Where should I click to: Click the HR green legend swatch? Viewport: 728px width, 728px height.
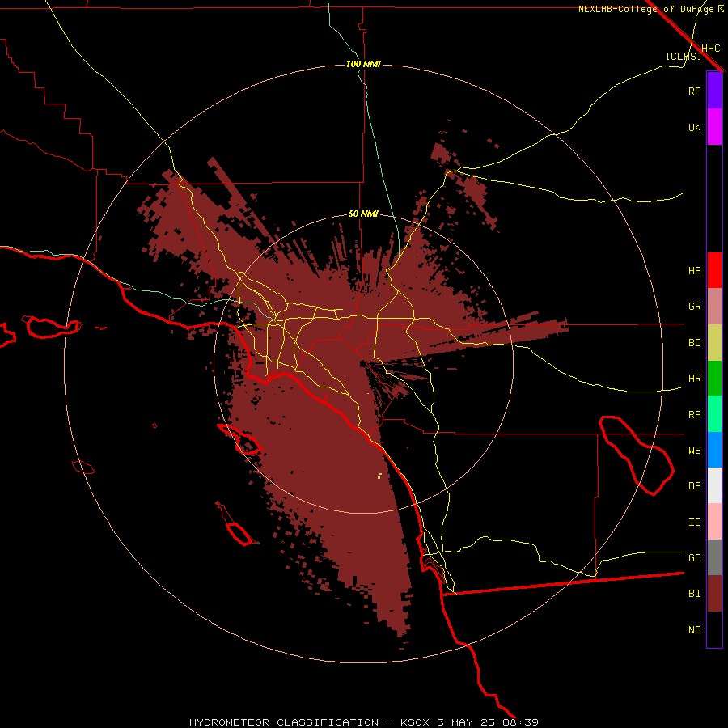(714, 379)
